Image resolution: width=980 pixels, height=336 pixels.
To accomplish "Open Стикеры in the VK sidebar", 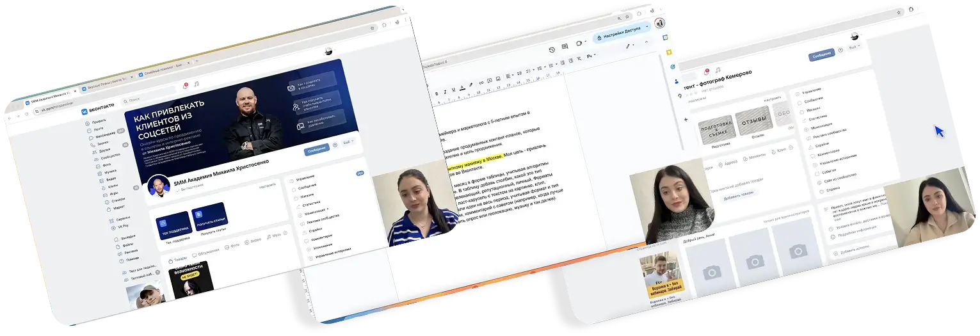I will coord(115,200).
